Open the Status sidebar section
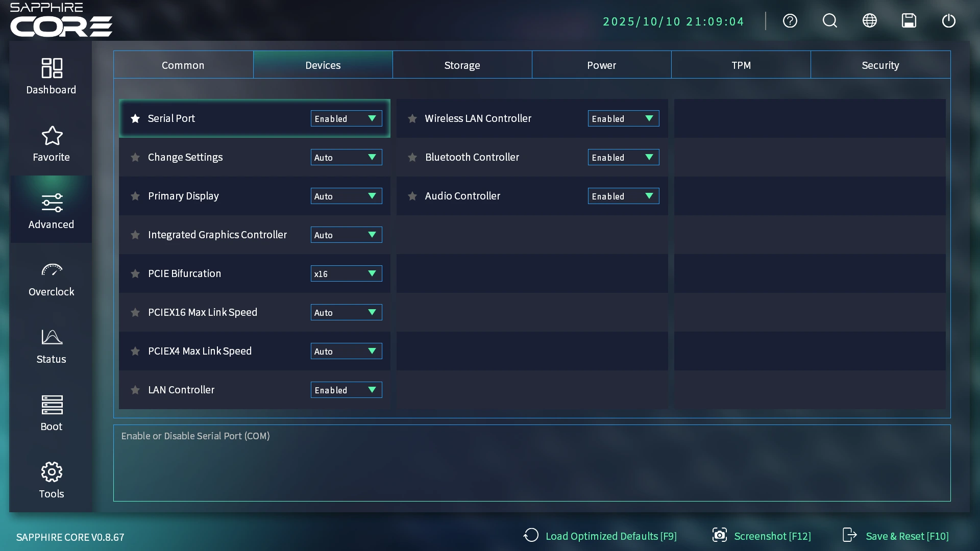 pos(51,346)
